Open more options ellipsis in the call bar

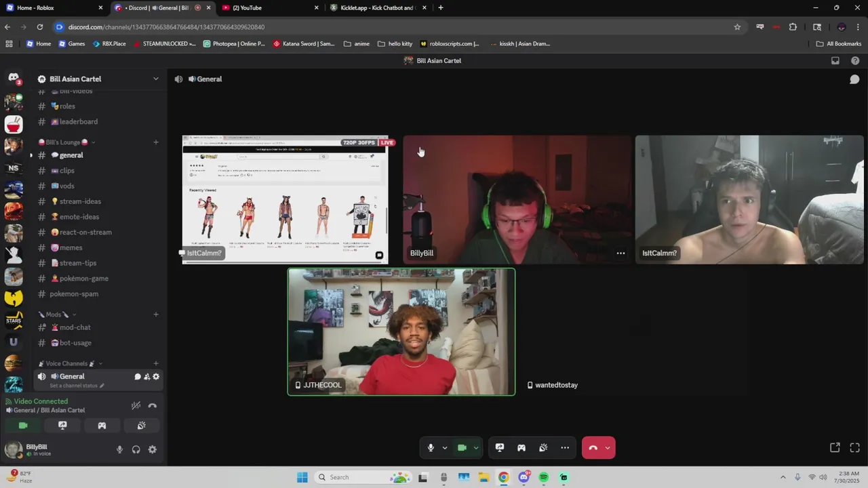[565, 447]
